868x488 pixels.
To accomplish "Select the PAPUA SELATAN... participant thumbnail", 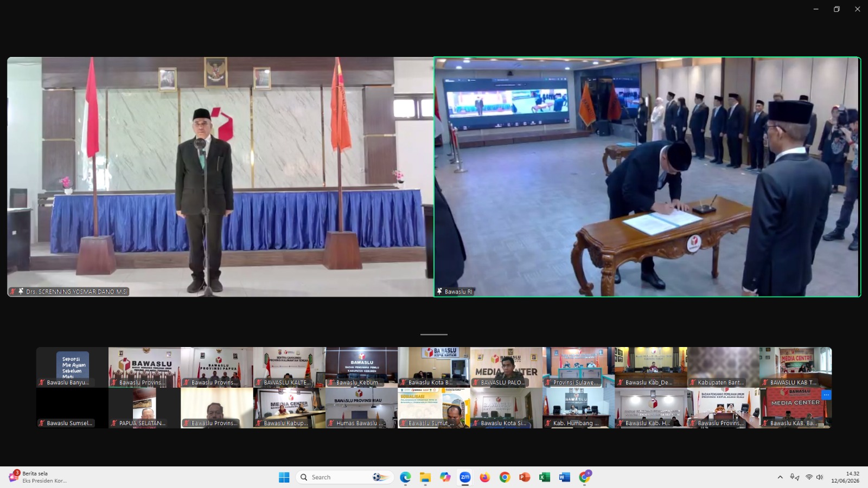I will [144, 408].
